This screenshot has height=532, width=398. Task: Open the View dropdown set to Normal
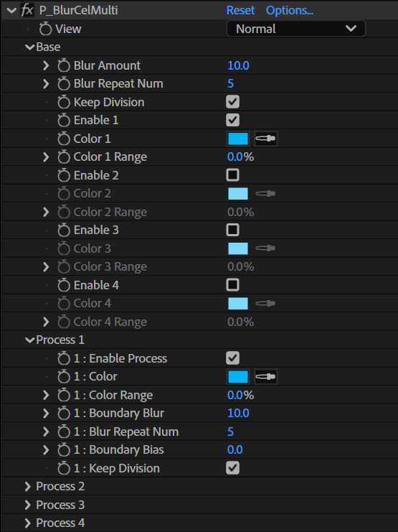(296, 29)
